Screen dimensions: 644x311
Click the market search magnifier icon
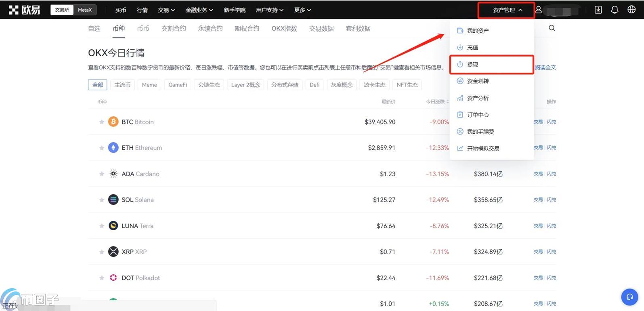coord(552,28)
